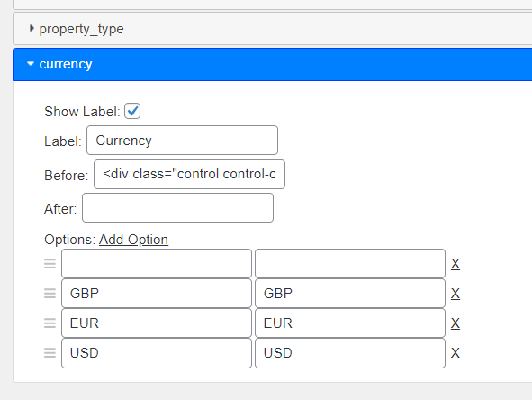This screenshot has height=400, width=532.
Task: Click into the Before HTML field
Action: click(x=189, y=174)
